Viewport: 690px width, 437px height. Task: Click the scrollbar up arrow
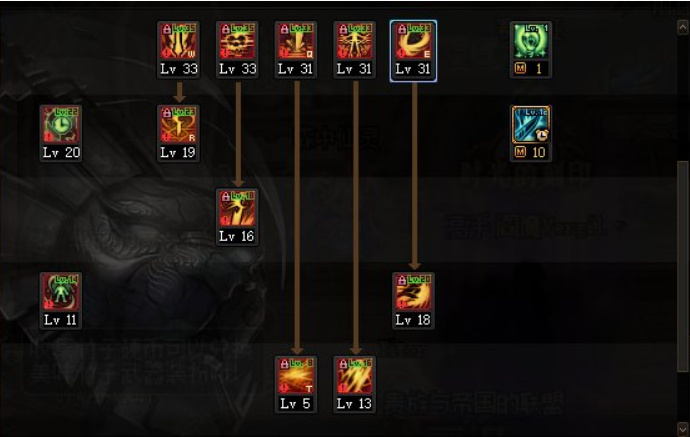click(683, 27)
